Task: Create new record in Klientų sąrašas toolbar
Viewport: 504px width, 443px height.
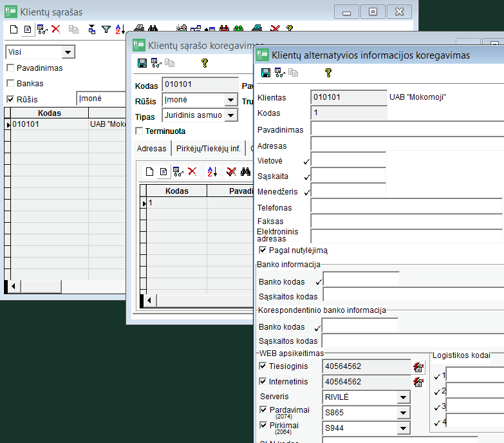Action: coord(14,29)
